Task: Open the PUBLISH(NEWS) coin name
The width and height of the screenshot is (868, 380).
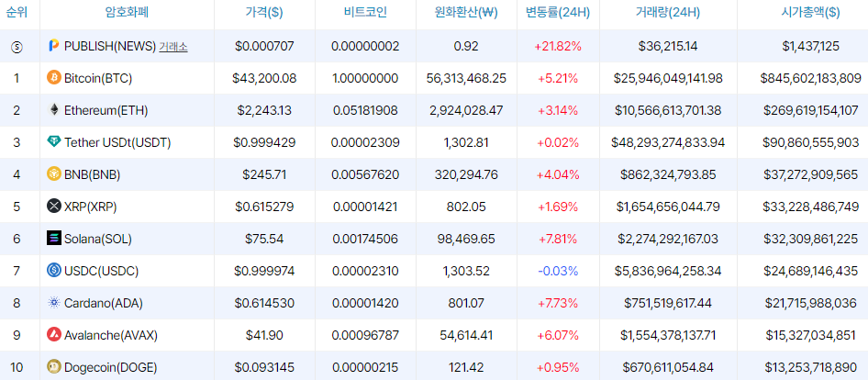Action: (x=110, y=47)
